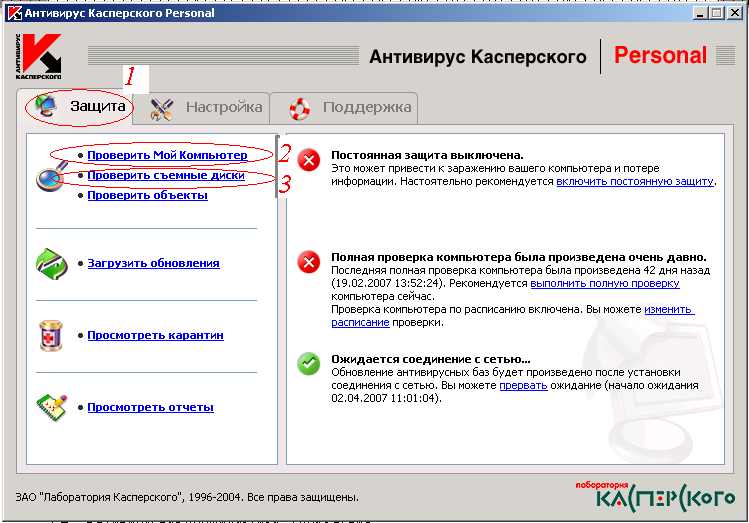
Task: Open the Проверить объекты link
Action: point(148,195)
